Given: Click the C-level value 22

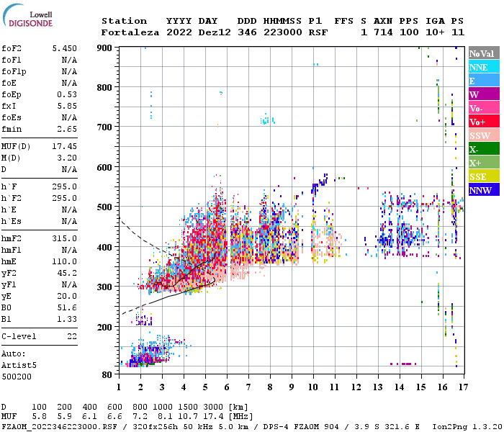Looking at the screenshot, I should point(72,336).
